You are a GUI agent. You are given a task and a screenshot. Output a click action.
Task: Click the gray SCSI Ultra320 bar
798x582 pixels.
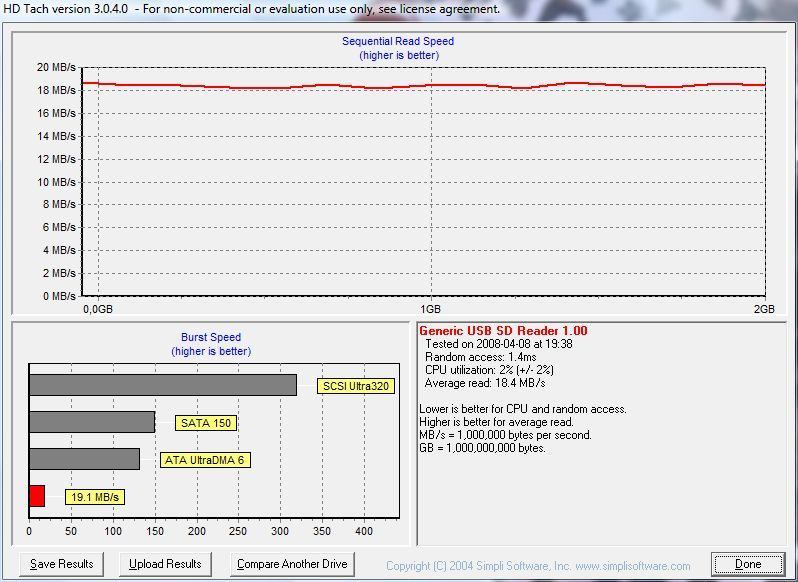pos(163,385)
